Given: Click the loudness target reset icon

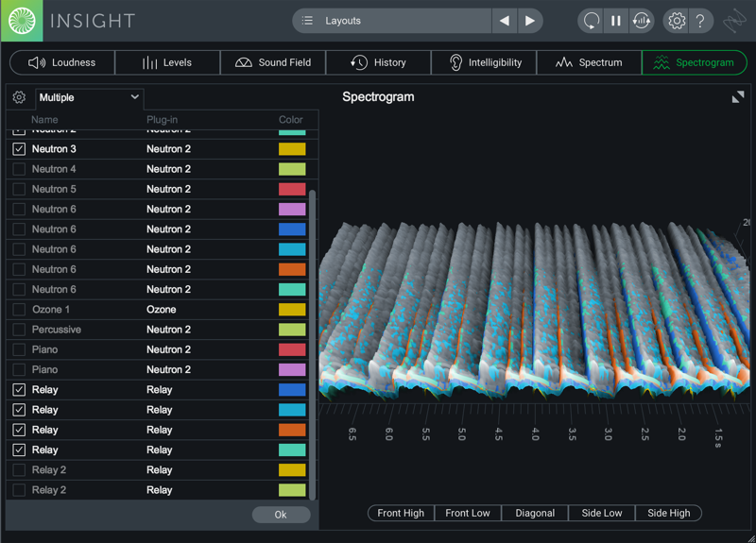Looking at the screenshot, I should click(x=642, y=21).
